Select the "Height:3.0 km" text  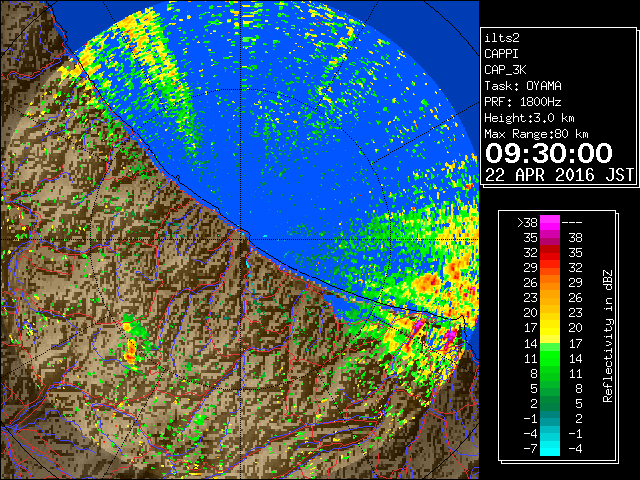529,118
